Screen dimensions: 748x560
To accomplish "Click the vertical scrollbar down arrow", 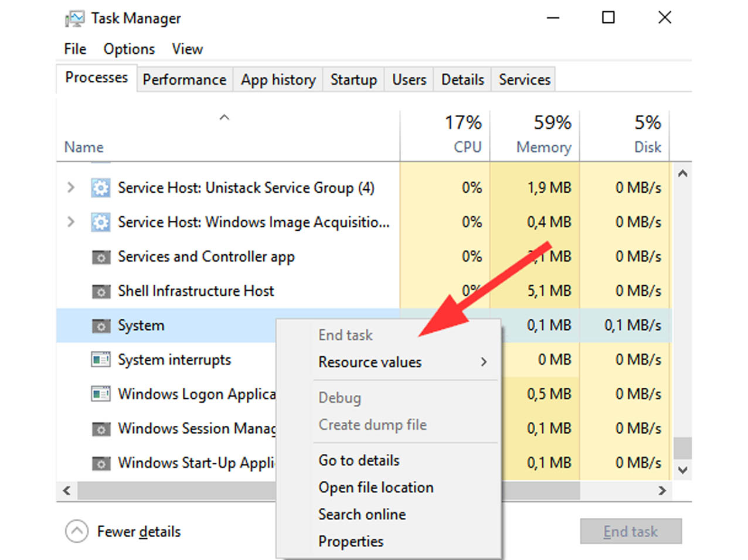I will pos(682,470).
